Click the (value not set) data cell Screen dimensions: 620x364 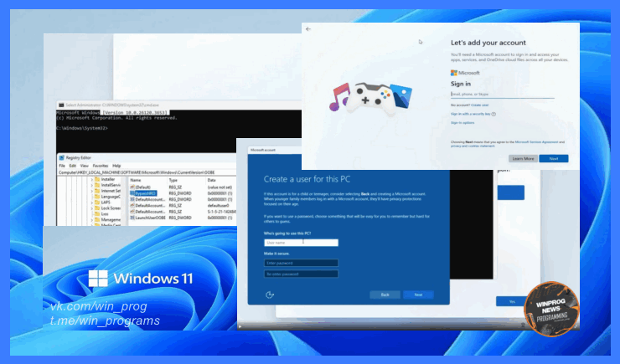pyautogui.click(x=220, y=187)
